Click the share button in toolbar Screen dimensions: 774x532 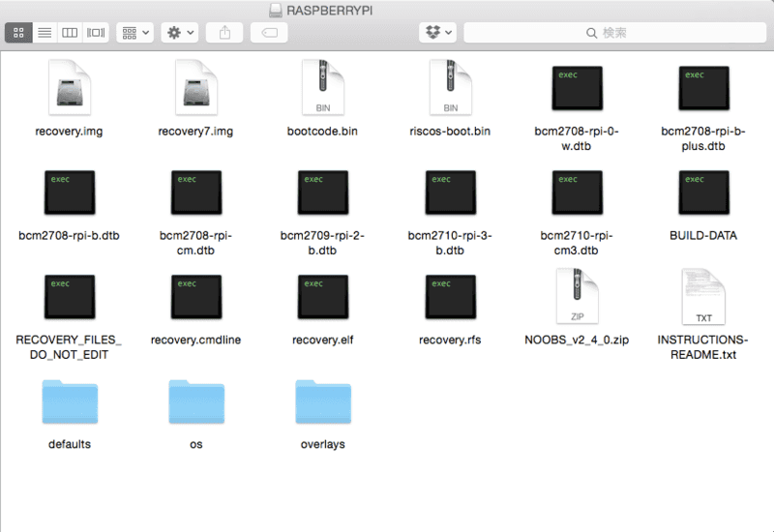(x=224, y=33)
